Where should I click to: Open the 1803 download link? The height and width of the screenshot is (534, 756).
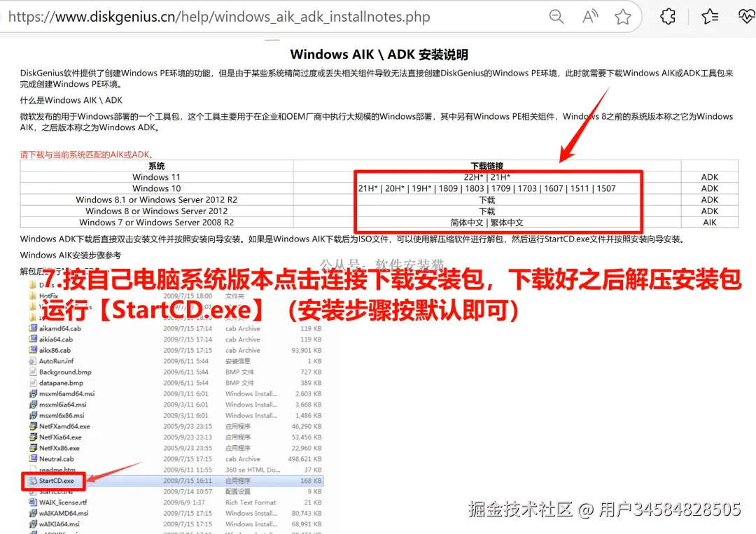[475, 188]
